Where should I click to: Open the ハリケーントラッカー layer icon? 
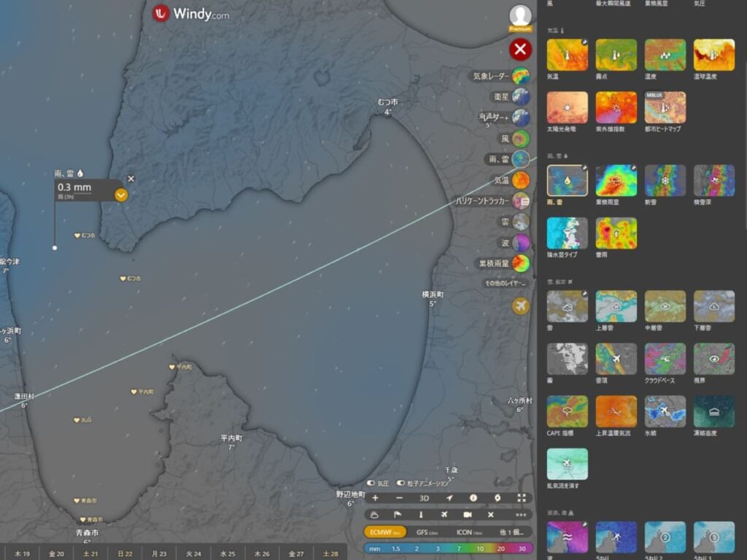pyautogui.click(x=521, y=201)
